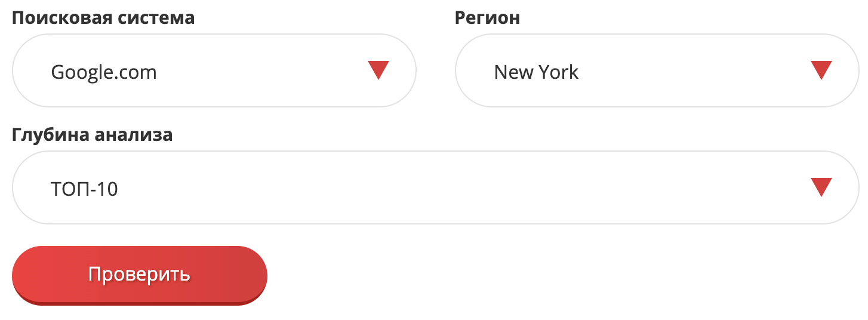Click the Поисковая система label
The width and height of the screenshot is (868, 320).
tap(103, 18)
